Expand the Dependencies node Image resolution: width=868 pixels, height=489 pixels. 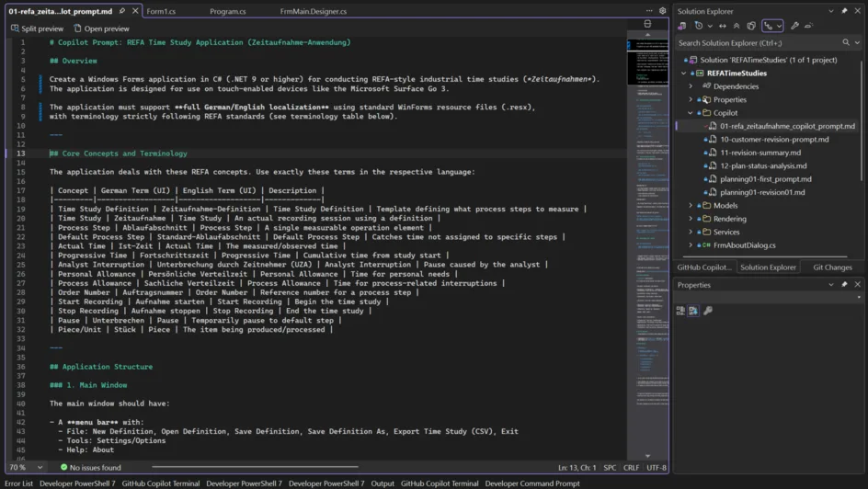[691, 86]
